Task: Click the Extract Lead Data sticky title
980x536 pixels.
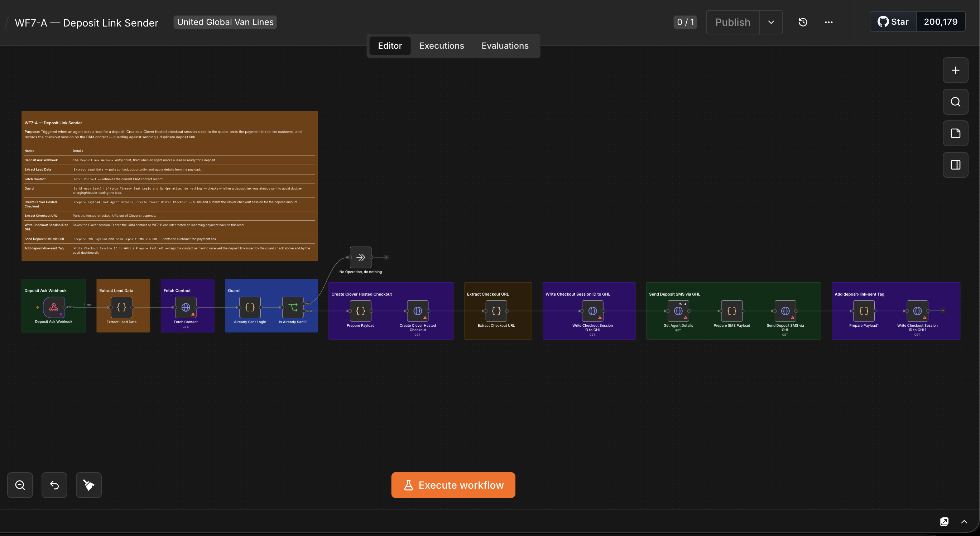Action: click(116, 291)
